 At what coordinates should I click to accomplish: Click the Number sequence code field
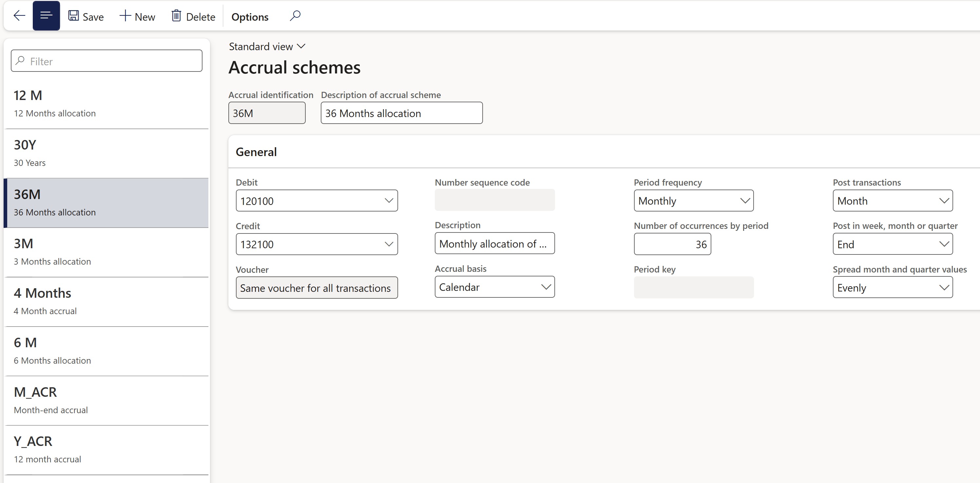click(494, 200)
